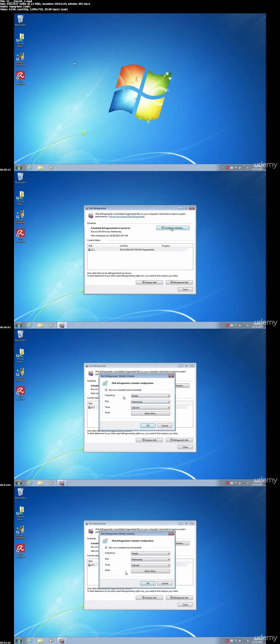Viewport: 280px width, 644px height.
Task: Open the Start menu in the 00:01:04 frame
Action: click(19, 483)
